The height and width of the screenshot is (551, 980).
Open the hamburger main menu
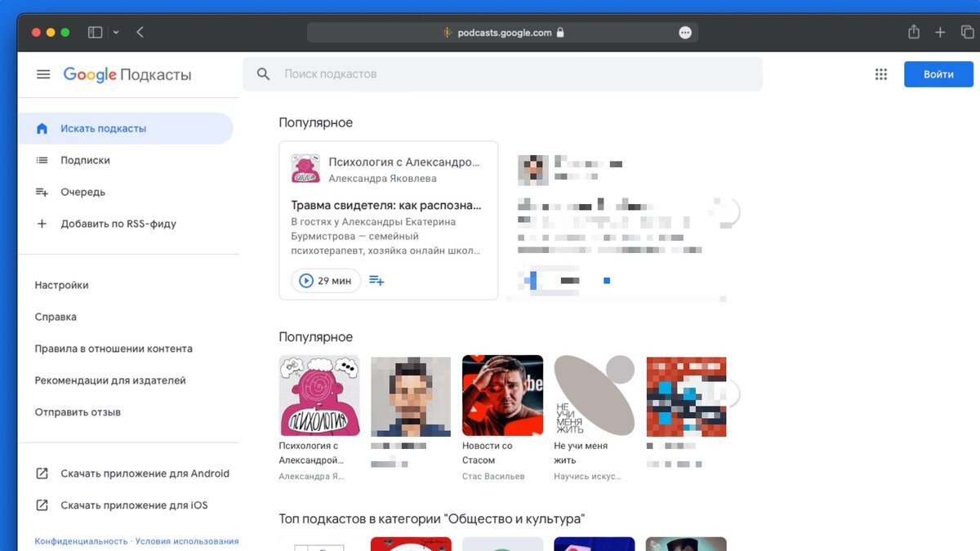43,74
